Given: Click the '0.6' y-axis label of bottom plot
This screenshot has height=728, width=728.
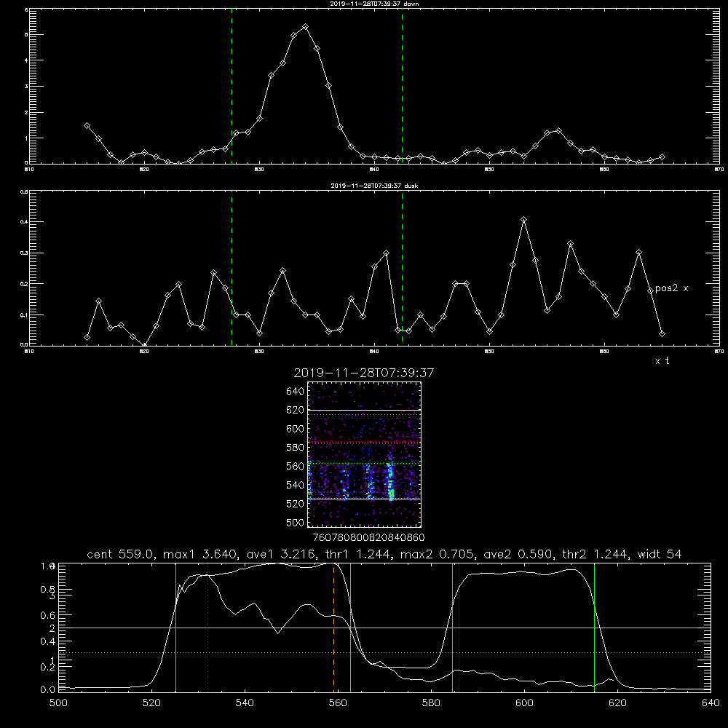Looking at the screenshot, I should tap(48, 615).
